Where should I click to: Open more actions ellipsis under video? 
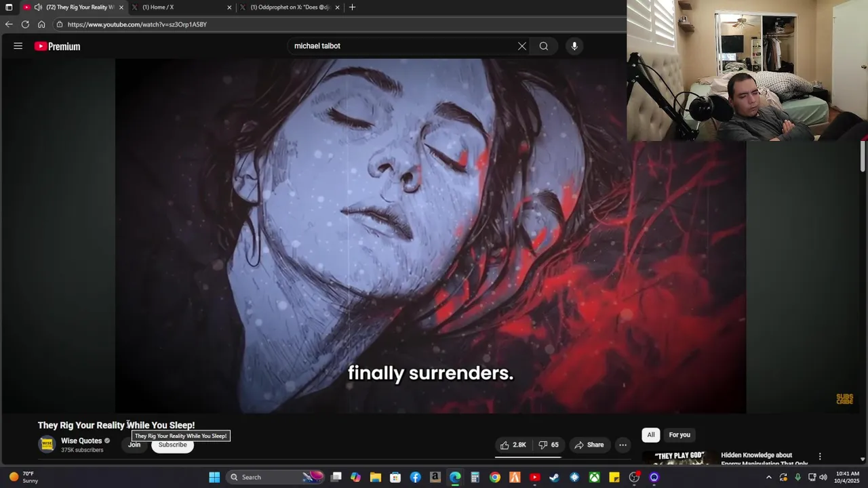(623, 445)
